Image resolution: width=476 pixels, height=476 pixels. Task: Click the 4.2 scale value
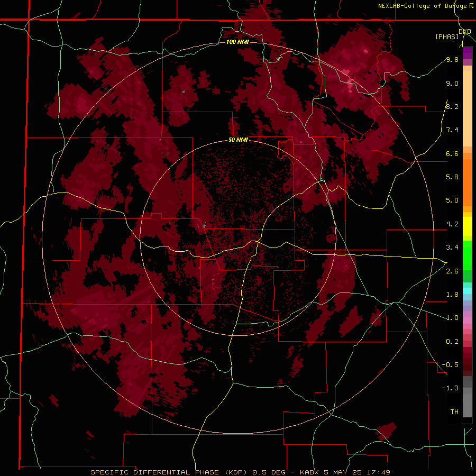click(x=452, y=224)
